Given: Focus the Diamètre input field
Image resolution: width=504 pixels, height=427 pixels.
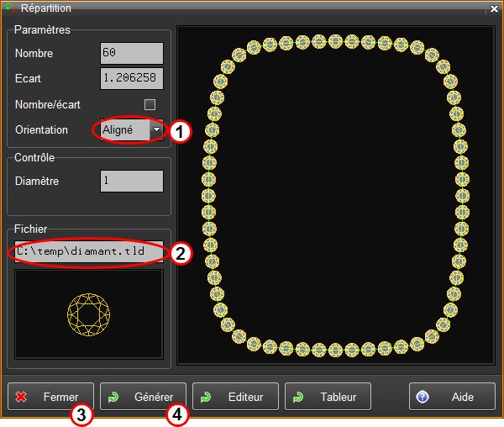Looking at the screenshot, I should coord(130,181).
